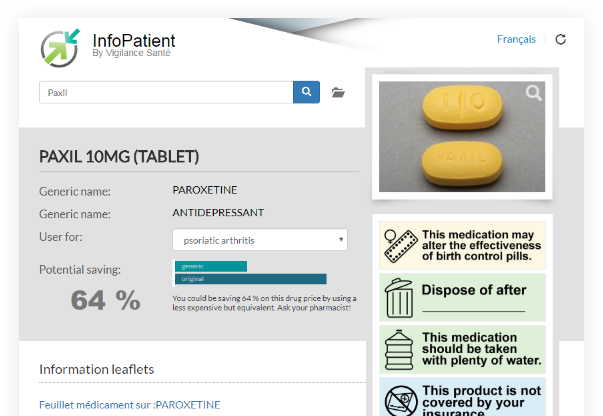This screenshot has height=416, width=603.
Task: Click the birth control pills warning icon
Action: point(400,246)
